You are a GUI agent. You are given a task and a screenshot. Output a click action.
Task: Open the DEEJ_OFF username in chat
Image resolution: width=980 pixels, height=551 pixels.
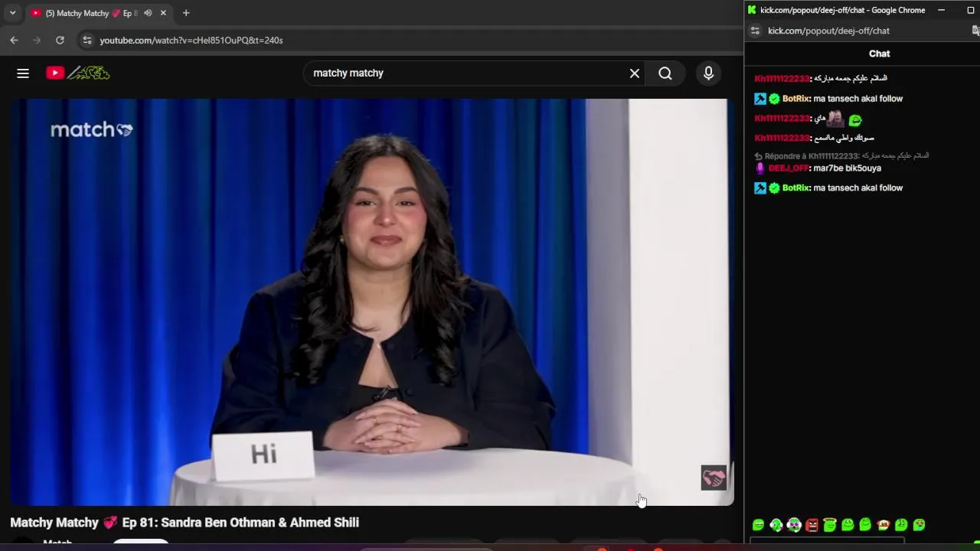click(x=789, y=168)
